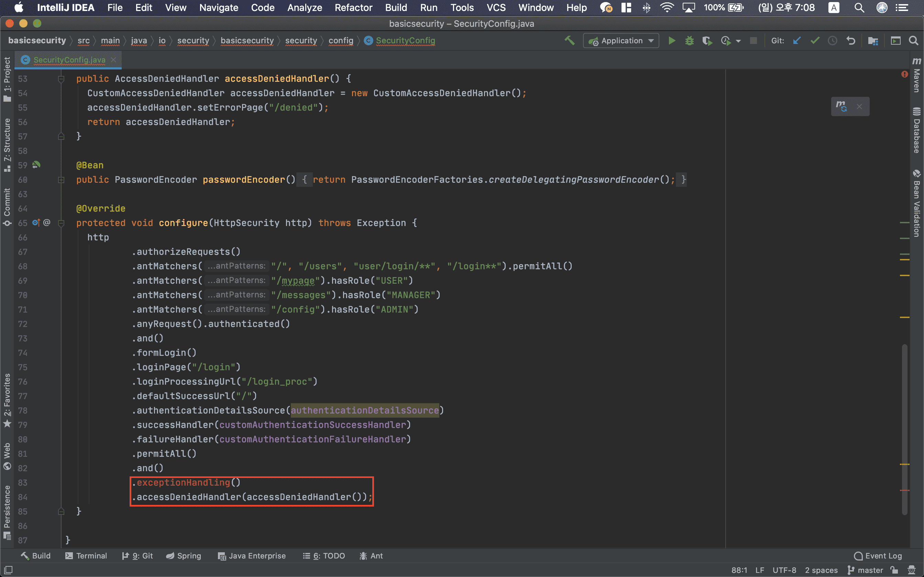Viewport: 924px width, 577px height.
Task: Click Search Everywhere magnifier in toolbar
Action: pos(913,41)
